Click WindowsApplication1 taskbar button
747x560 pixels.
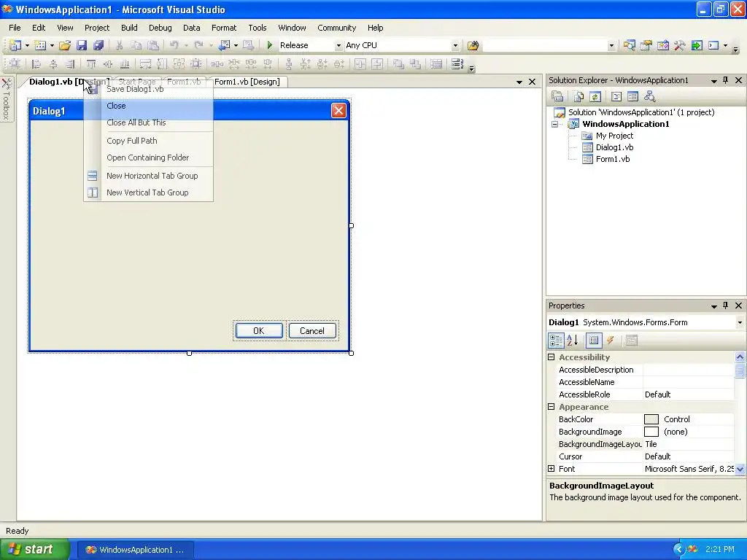click(135, 550)
